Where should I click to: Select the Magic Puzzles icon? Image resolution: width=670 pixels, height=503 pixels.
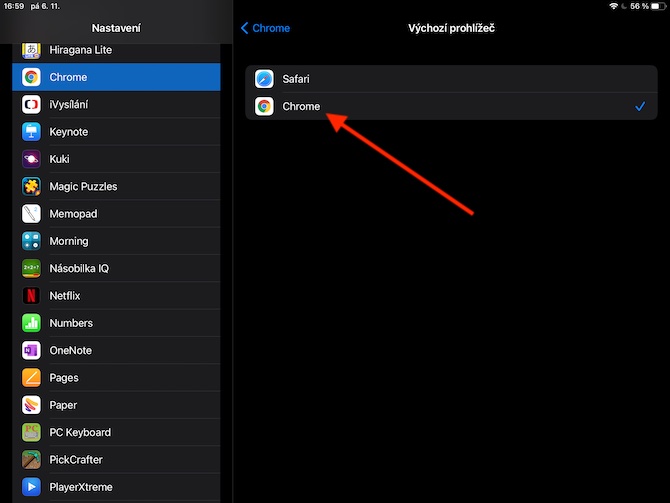(31, 187)
